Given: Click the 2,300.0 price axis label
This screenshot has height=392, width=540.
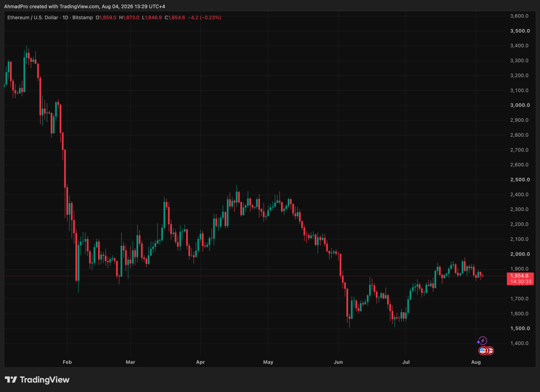Looking at the screenshot, I should click(x=519, y=209).
